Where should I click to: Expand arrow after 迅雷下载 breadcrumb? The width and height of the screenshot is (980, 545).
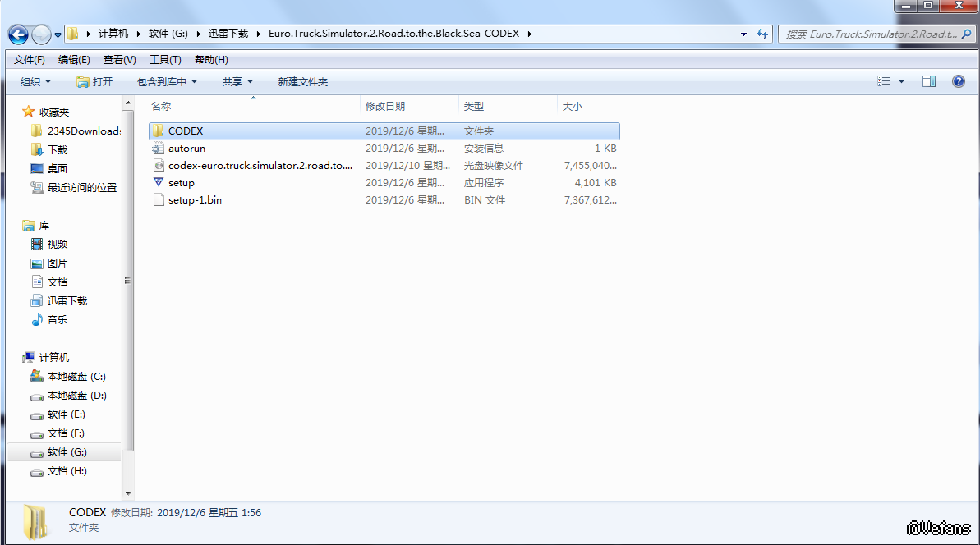[258, 34]
